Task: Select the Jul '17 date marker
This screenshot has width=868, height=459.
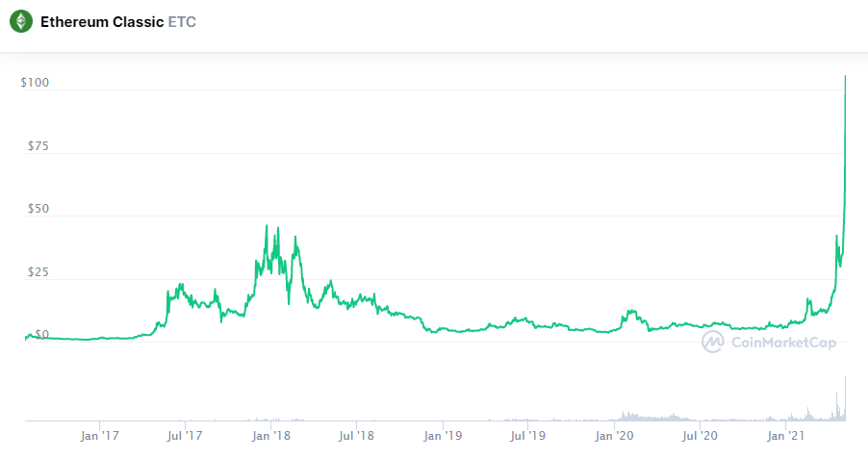Action: [x=185, y=437]
